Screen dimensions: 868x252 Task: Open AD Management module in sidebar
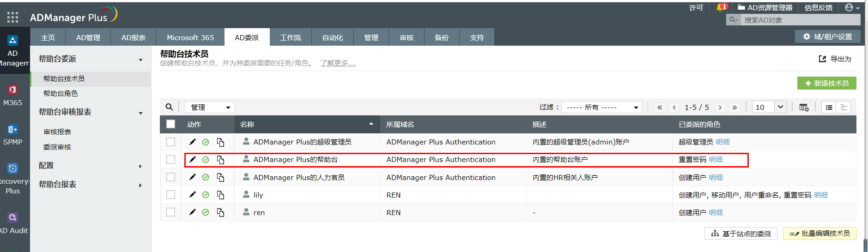point(13,51)
